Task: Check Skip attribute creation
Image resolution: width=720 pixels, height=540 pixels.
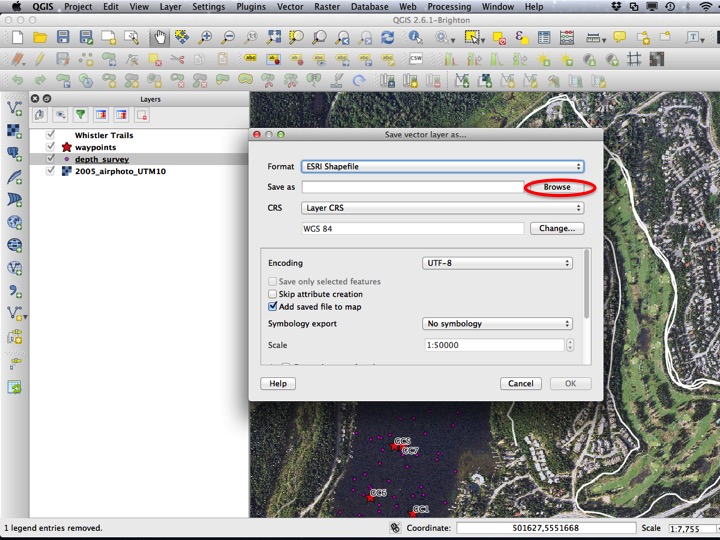Action: [x=272, y=294]
